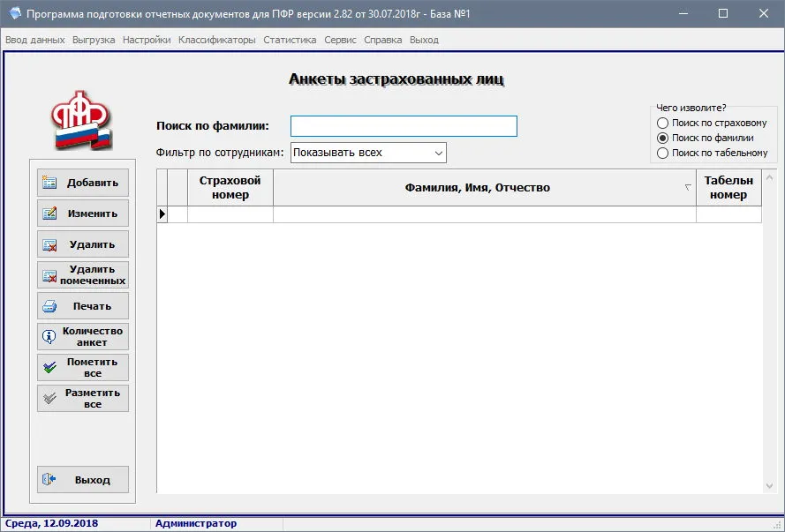Click the Поиск по фамилии input field
785x532 pixels.
tap(404, 126)
